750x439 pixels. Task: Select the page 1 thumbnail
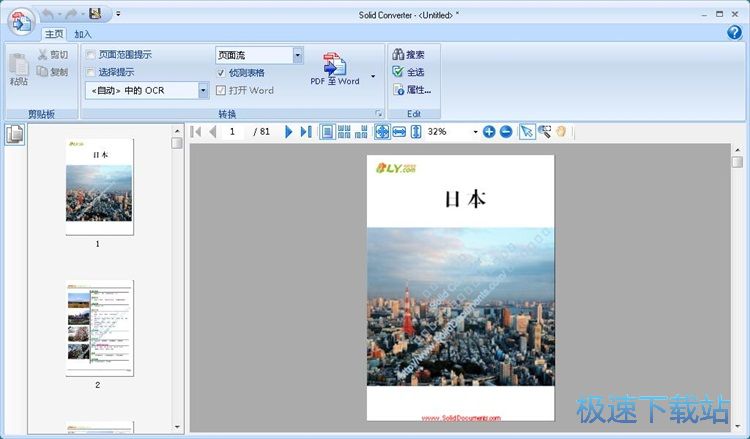[99, 187]
